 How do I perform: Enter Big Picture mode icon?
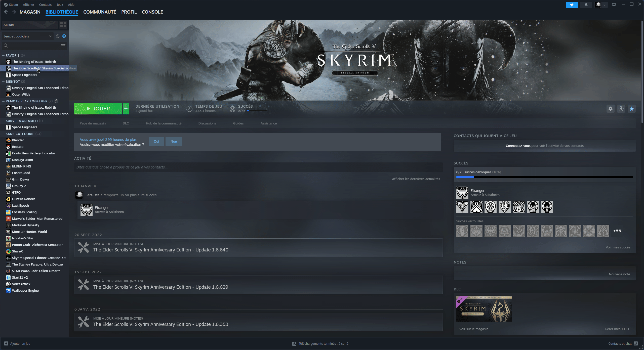pyautogui.click(x=614, y=5)
